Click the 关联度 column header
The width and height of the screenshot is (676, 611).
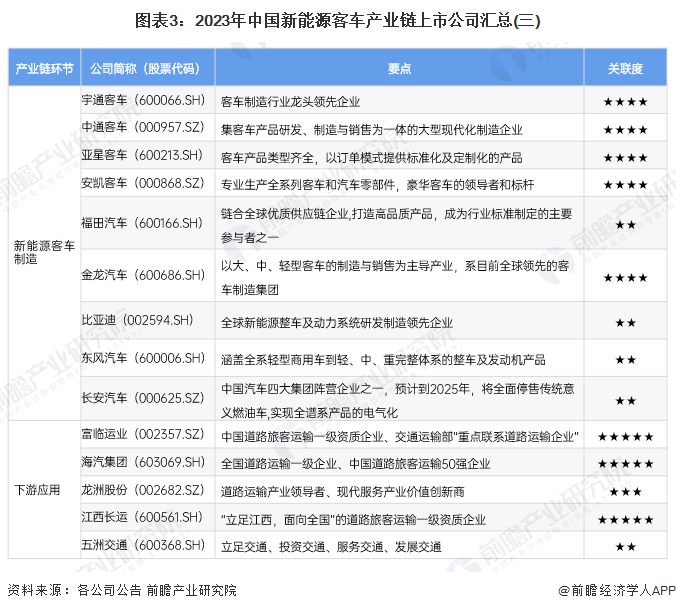pyautogui.click(x=625, y=68)
